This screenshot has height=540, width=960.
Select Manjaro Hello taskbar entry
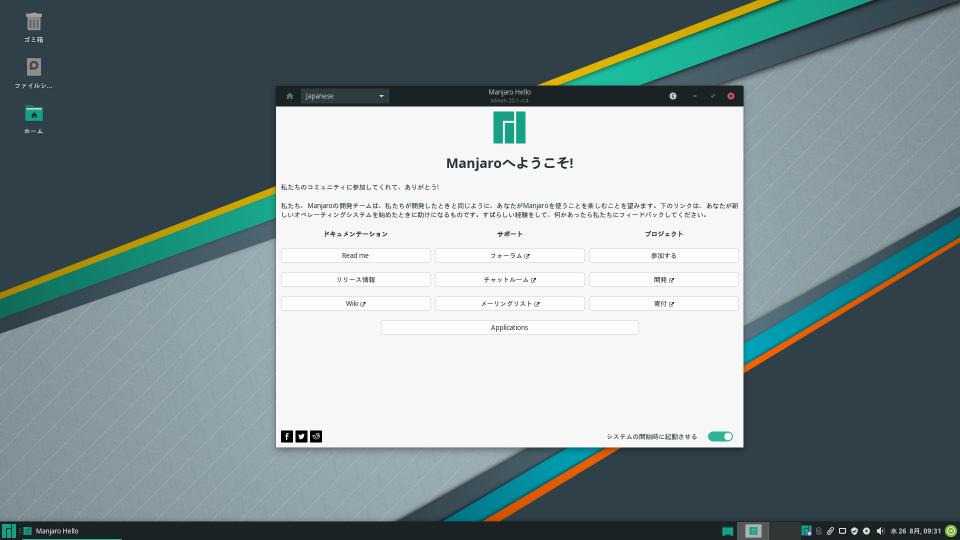(72, 531)
